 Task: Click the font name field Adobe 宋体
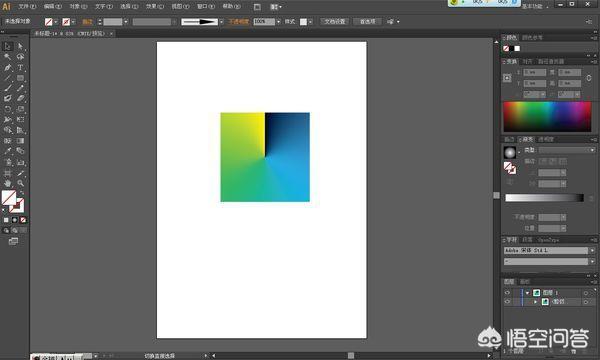(x=546, y=250)
